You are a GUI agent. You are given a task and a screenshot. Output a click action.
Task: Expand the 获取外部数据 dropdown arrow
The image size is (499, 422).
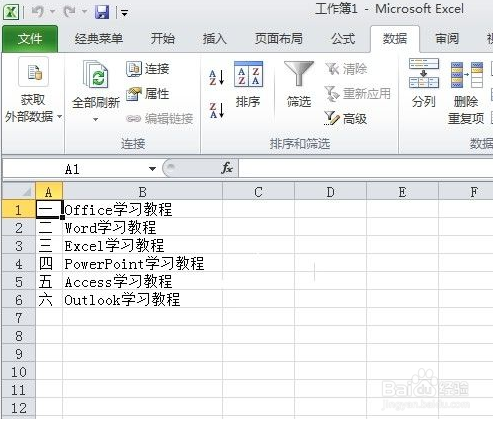60,117
